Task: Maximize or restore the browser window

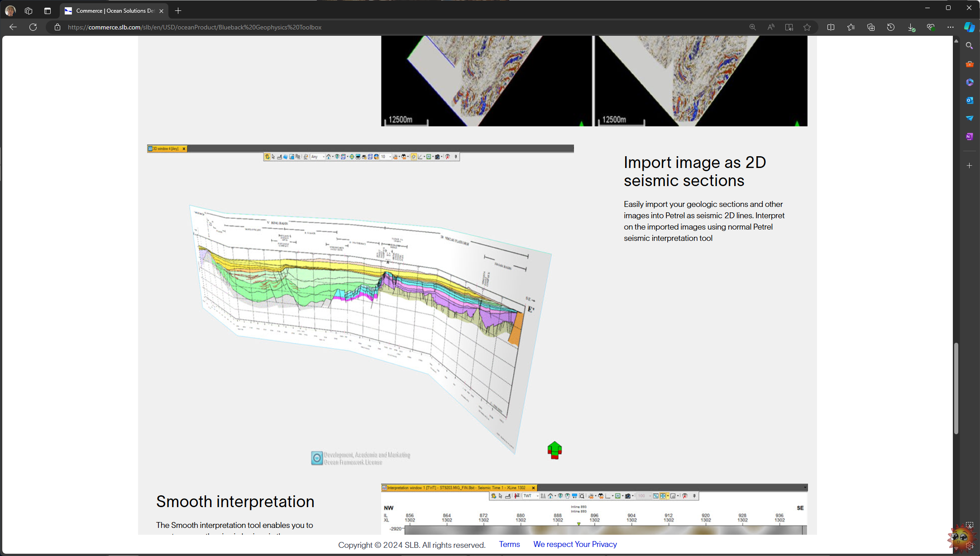Action: [948, 8]
